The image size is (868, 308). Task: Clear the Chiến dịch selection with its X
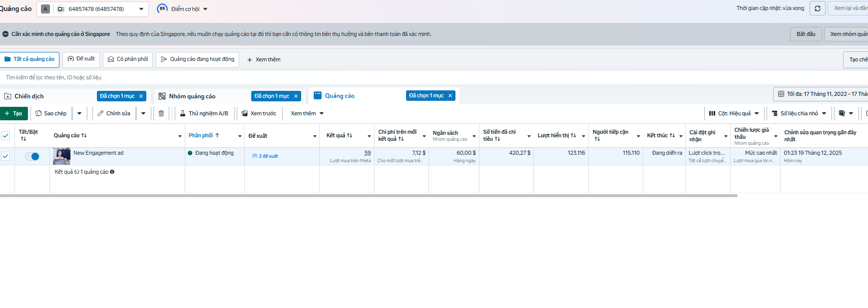click(141, 96)
